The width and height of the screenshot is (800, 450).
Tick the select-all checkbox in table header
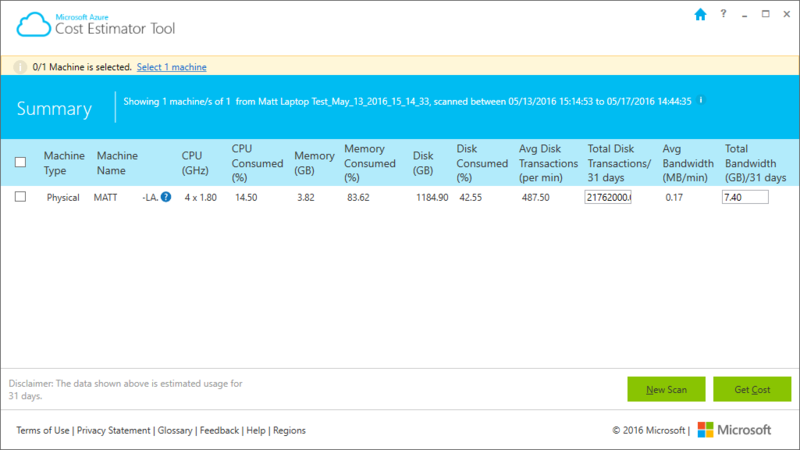coord(20,162)
